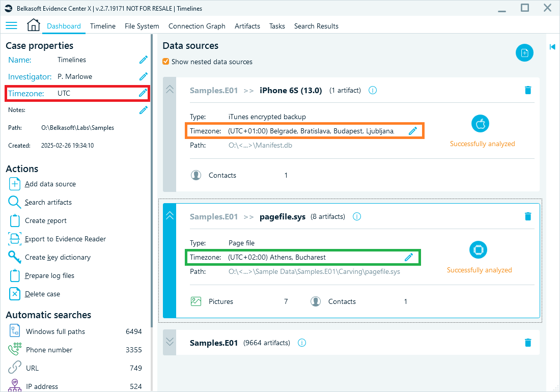
Task: Click the URL link icon
Action: (15, 368)
